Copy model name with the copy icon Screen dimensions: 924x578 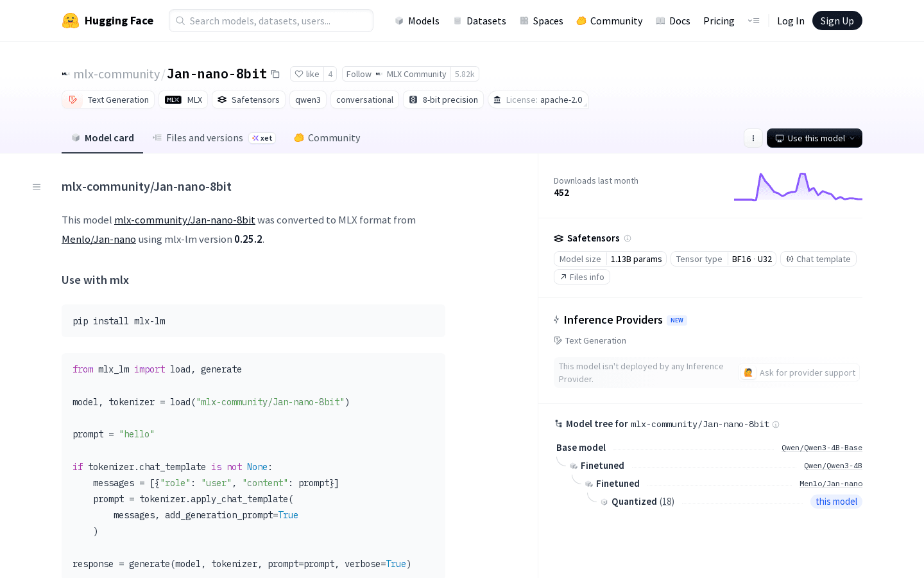coord(275,74)
